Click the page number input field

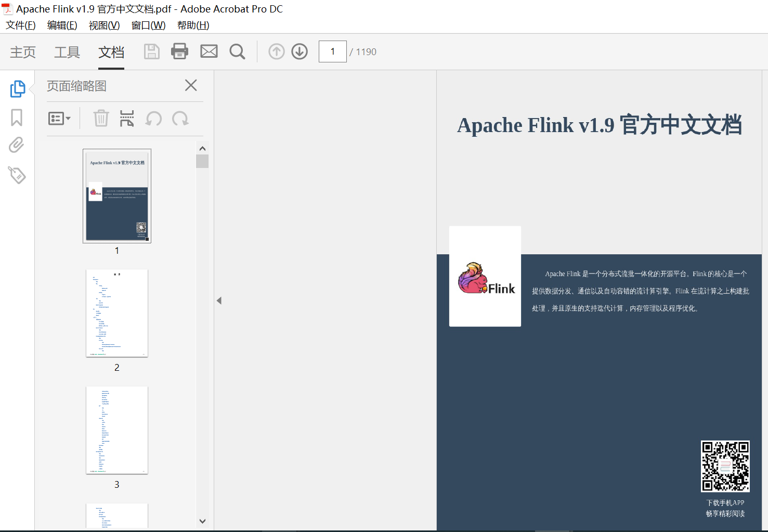[x=333, y=51]
